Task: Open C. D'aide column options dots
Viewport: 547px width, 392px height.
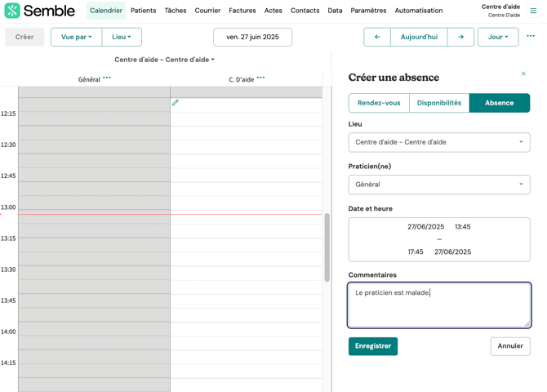Action: coord(261,78)
